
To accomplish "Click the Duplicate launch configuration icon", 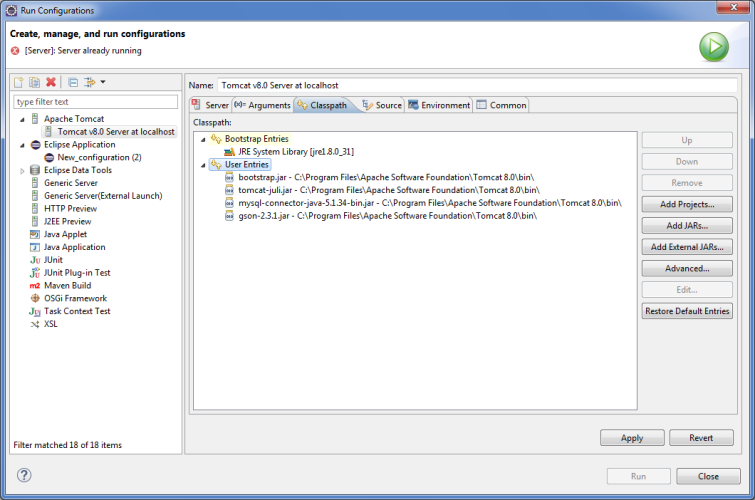I will click(34, 82).
